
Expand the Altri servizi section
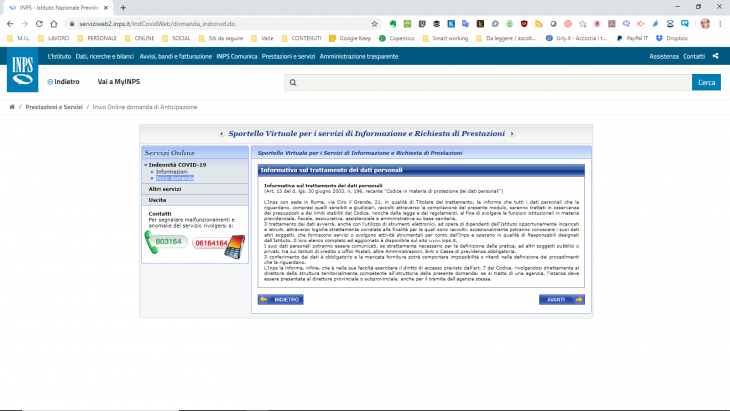[x=165, y=188]
